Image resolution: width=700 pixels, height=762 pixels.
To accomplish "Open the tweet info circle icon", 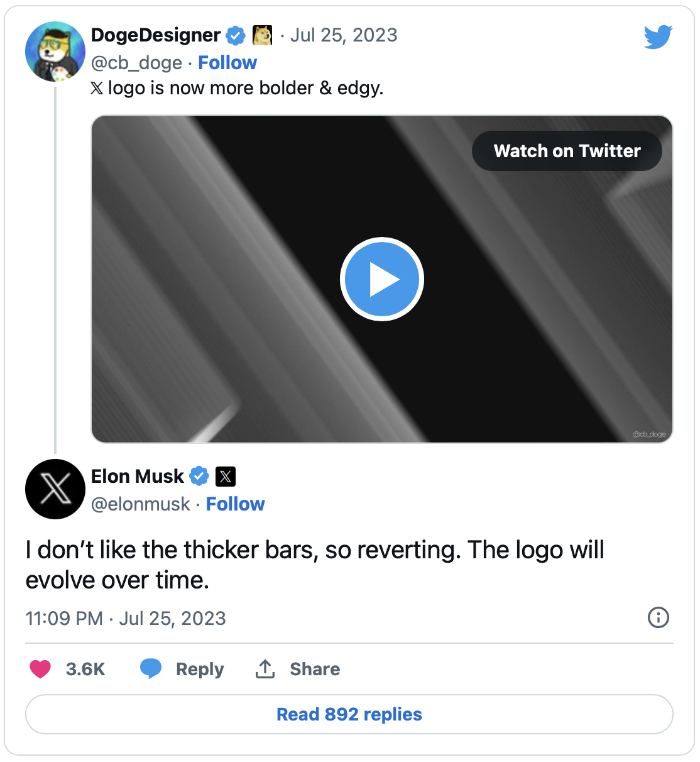I will (658, 617).
